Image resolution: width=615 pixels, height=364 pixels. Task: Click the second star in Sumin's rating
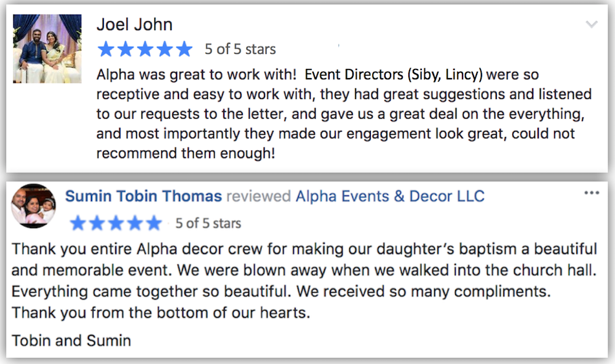pos(97,223)
